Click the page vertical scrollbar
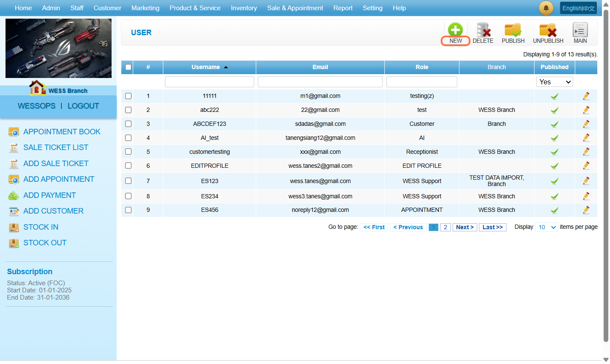Viewport: 610px width, 364px height. [606, 176]
